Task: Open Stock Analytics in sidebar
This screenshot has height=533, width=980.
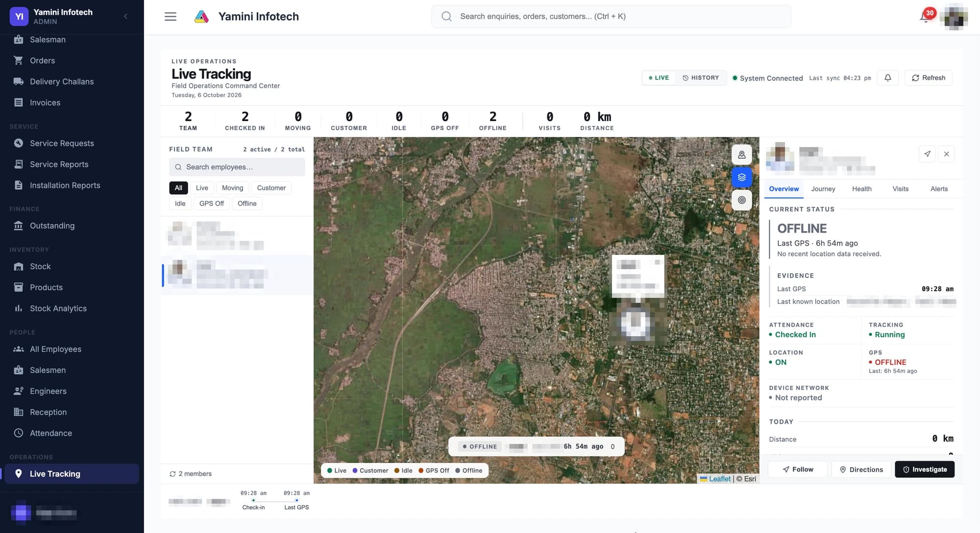Action: (x=72, y=309)
